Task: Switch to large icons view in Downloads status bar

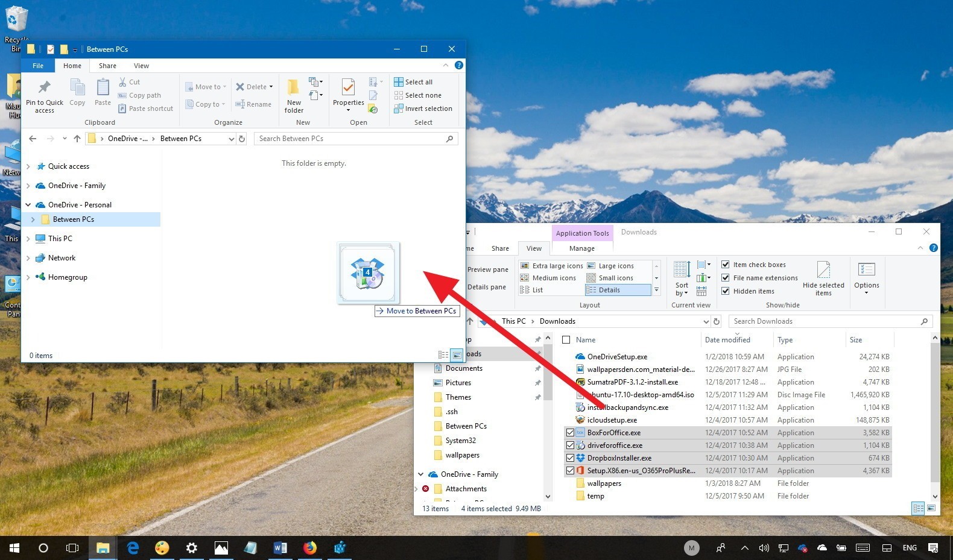Action: pos(931,508)
